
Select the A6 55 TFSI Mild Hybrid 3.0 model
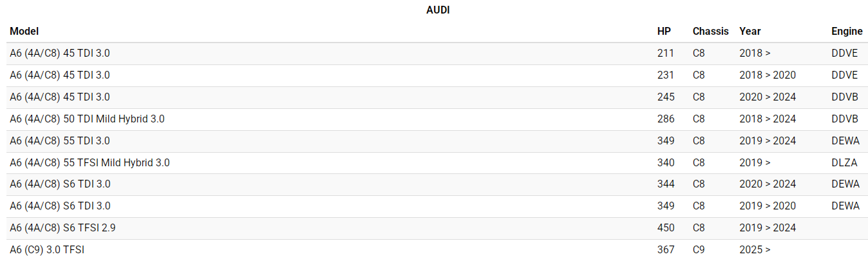tap(90, 162)
